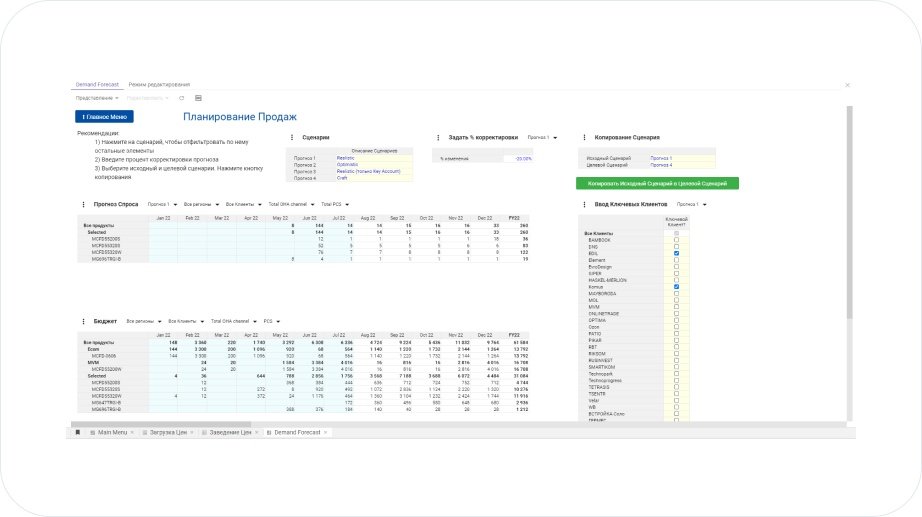Open Прогноз 1 dropdown in Прогноз Спроса
The height and width of the screenshot is (517, 922).
tap(162, 205)
